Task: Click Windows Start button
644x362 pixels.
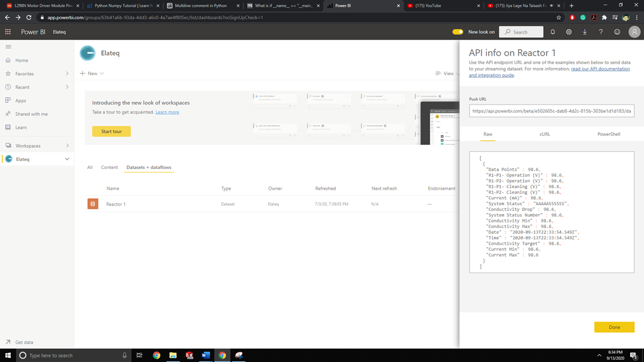Action: (x=8, y=355)
